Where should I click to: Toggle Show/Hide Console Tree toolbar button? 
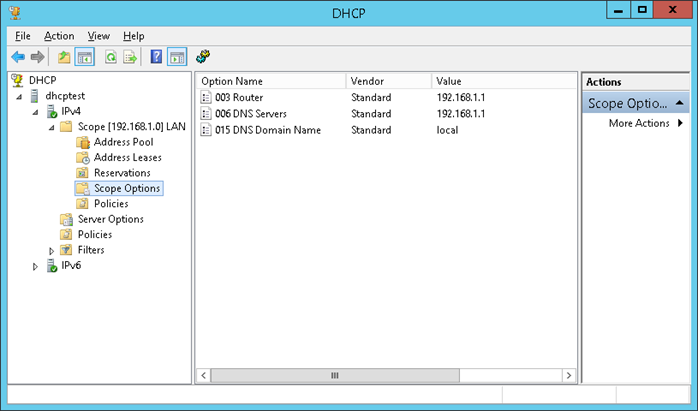tap(85, 57)
